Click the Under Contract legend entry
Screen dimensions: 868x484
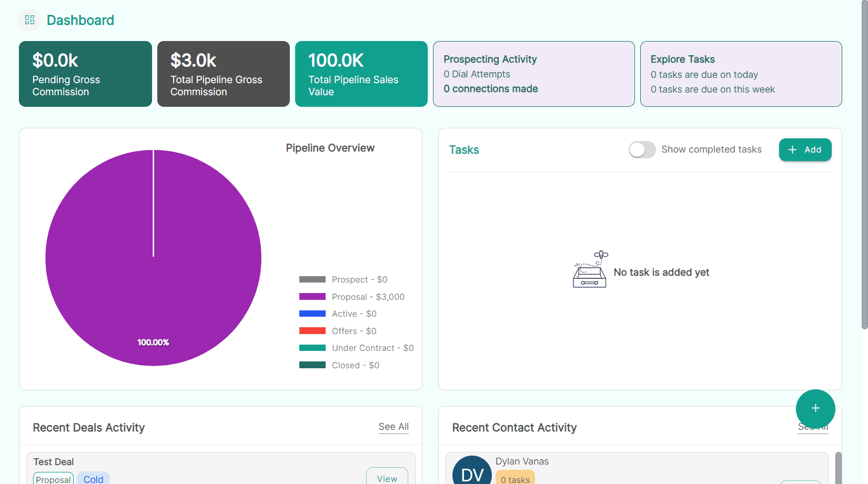point(372,348)
